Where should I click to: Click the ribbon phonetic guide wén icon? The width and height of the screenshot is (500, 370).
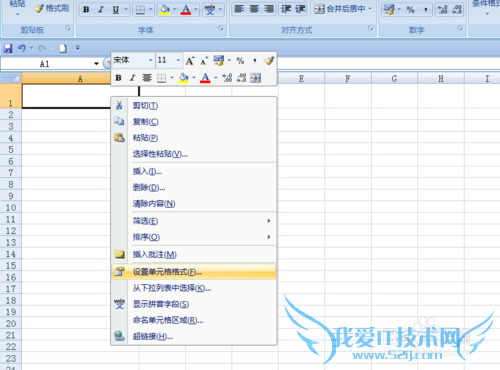coord(210,10)
